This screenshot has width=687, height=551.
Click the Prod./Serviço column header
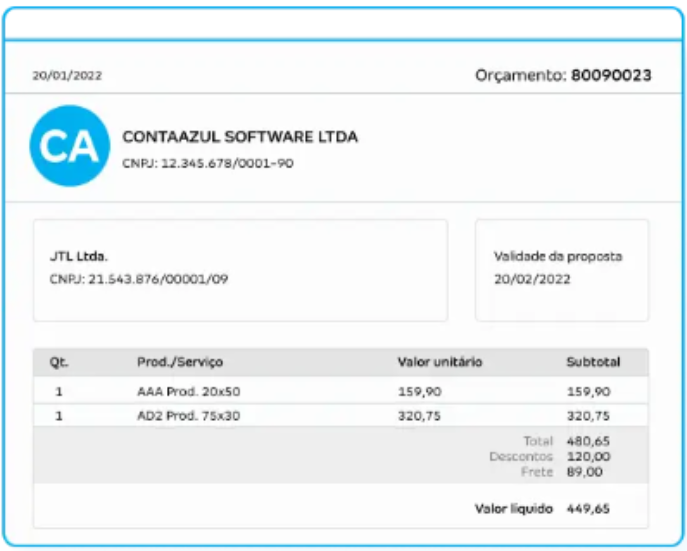click(x=180, y=362)
